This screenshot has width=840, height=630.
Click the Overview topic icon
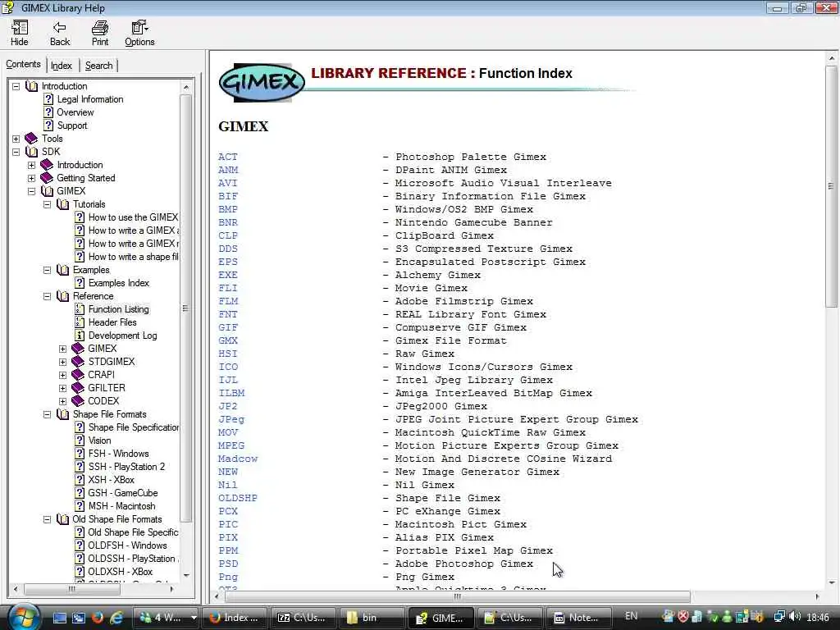point(48,112)
